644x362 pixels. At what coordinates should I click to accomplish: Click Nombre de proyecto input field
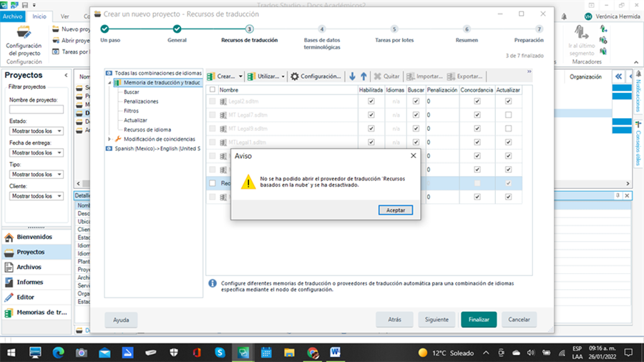point(36,109)
